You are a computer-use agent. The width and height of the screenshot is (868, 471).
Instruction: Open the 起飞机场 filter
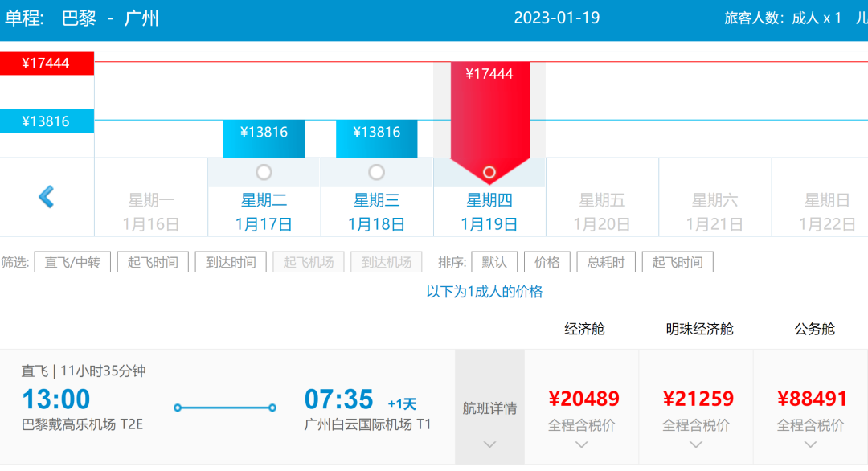pyautogui.click(x=309, y=262)
